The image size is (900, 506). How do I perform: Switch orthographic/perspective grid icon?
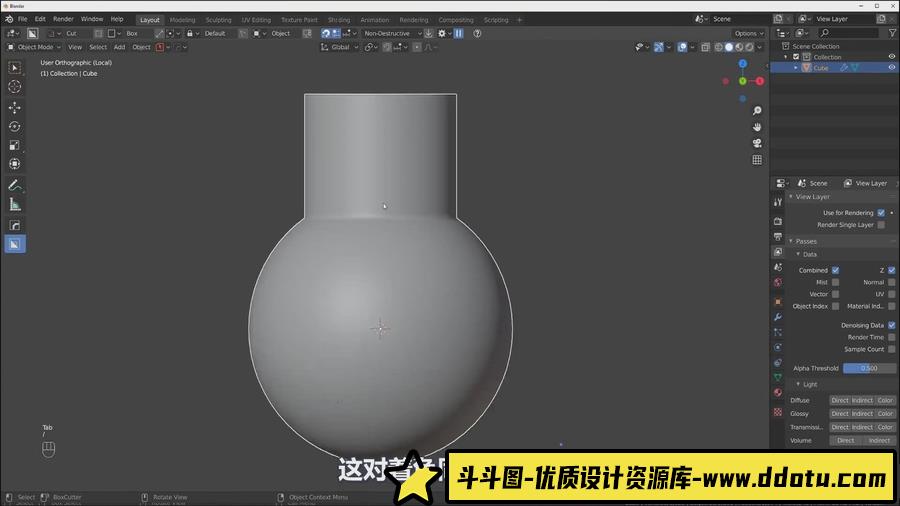(x=757, y=160)
